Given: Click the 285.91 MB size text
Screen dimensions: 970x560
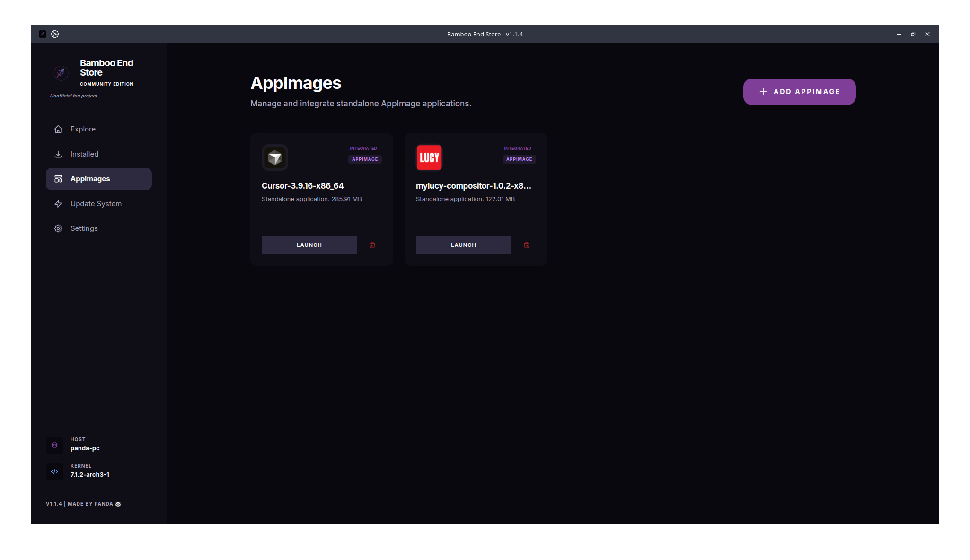Looking at the screenshot, I should (346, 199).
